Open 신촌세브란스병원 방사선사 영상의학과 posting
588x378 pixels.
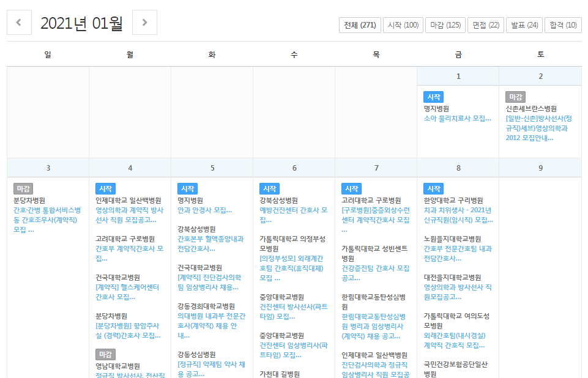click(538, 128)
